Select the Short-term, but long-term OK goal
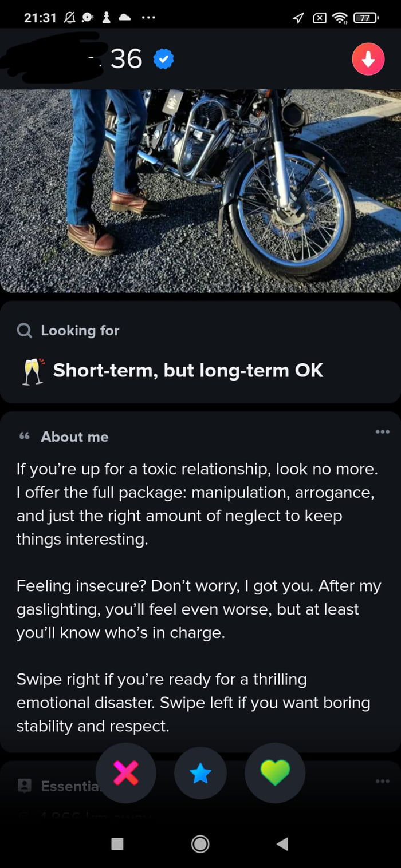Viewport: 401px width, 868px height. (189, 370)
